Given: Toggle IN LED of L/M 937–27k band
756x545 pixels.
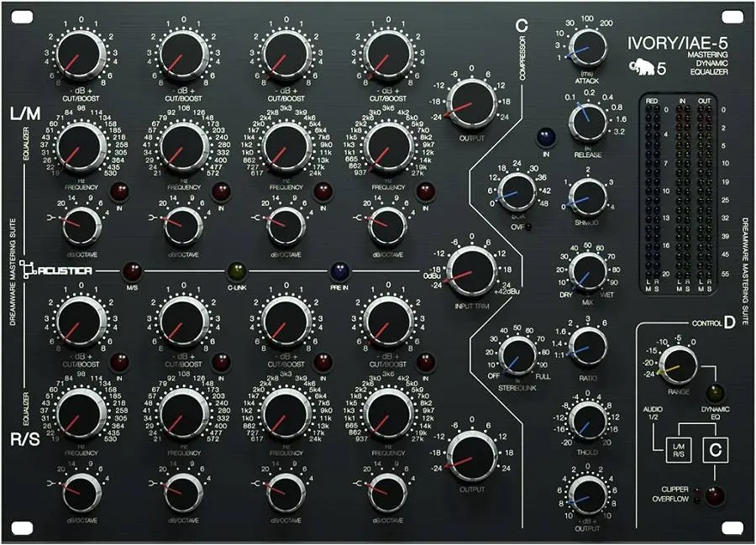Looking at the screenshot, I should coord(425,191).
